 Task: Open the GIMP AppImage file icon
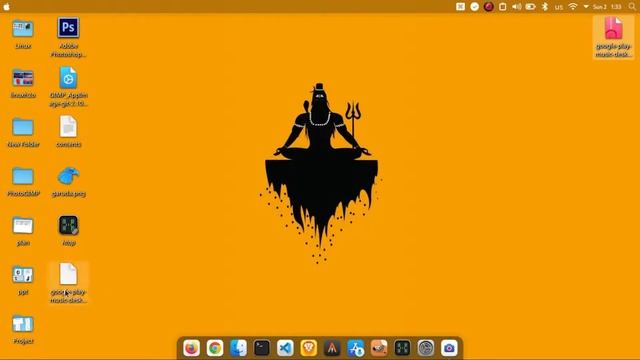coord(68,78)
